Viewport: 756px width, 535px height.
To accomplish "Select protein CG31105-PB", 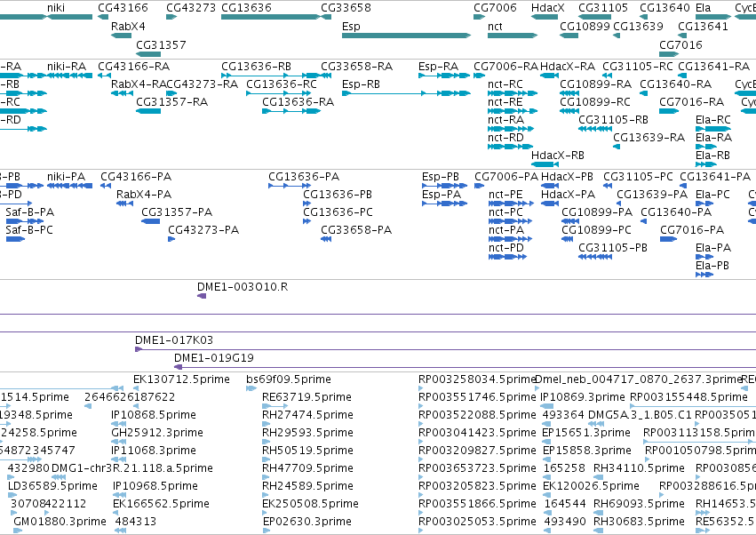I will pyautogui.click(x=595, y=257).
